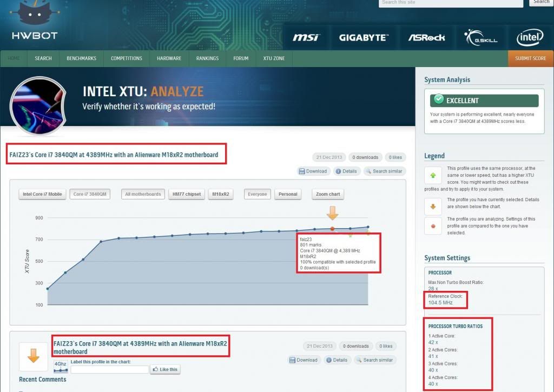Open FORUM menu item
This screenshot has height=392, width=554.
pyautogui.click(x=241, y=58)
